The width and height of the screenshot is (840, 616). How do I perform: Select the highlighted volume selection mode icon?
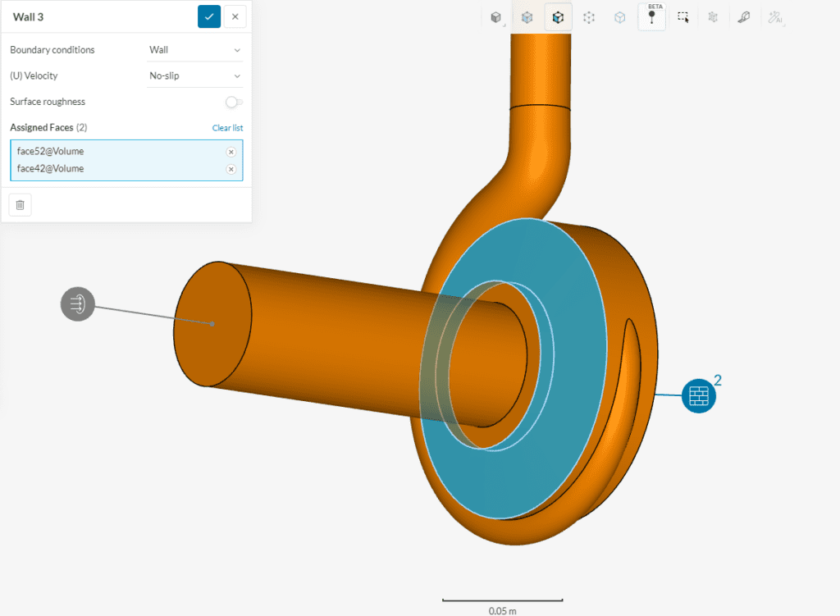click(558, 16)
